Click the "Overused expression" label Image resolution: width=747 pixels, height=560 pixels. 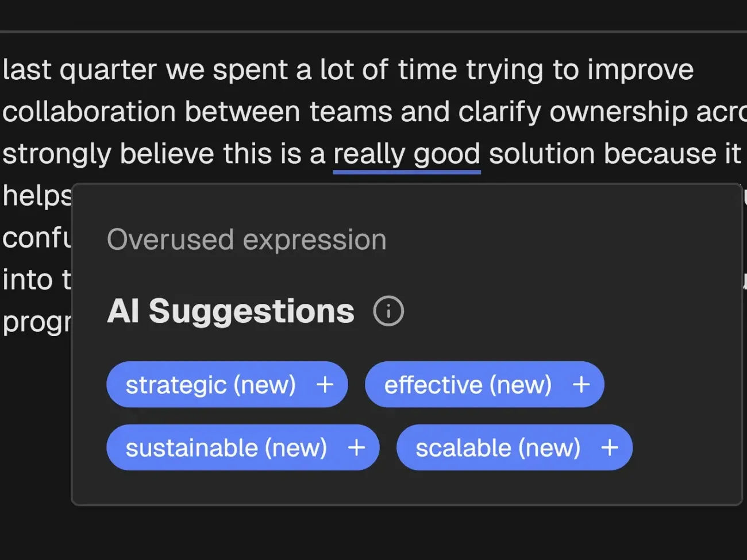247,240
